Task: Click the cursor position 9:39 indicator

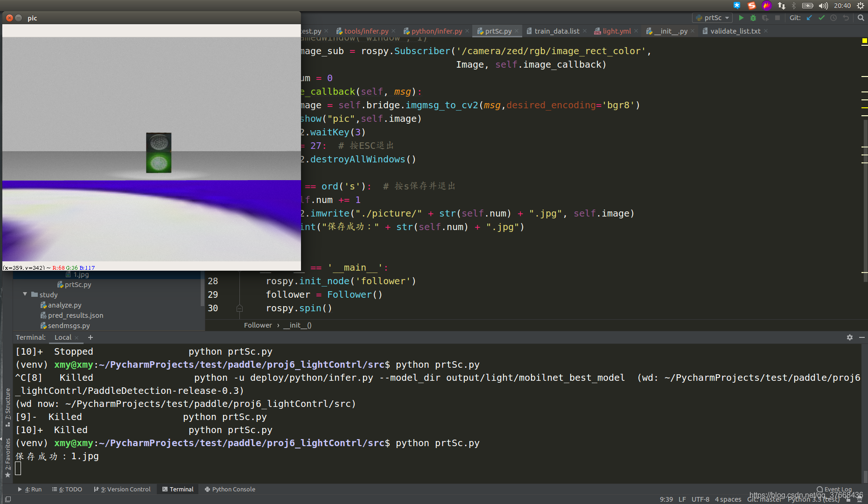Action: [x=666, y=499]
